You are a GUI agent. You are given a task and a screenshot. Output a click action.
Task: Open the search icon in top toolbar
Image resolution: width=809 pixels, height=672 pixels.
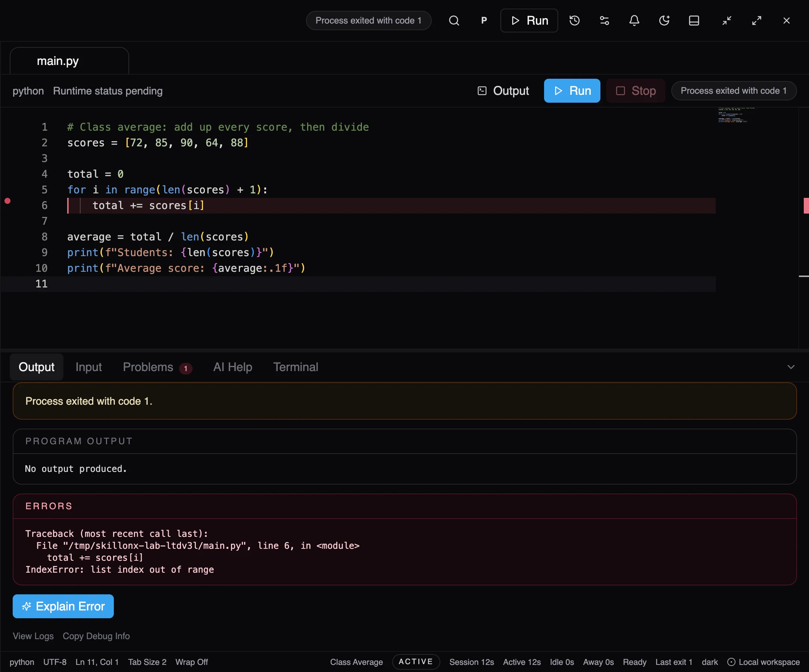click(x=454, y=21)
